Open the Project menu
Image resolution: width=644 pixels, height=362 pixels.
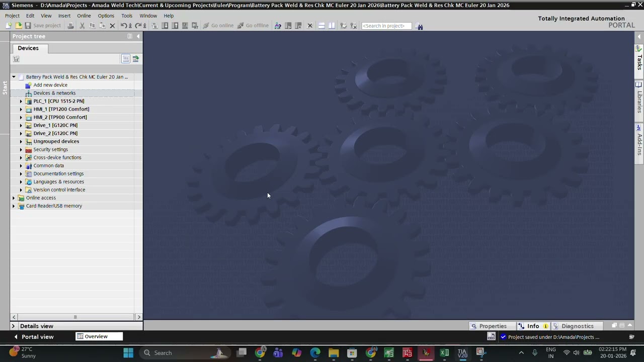[x=12, y=16]
